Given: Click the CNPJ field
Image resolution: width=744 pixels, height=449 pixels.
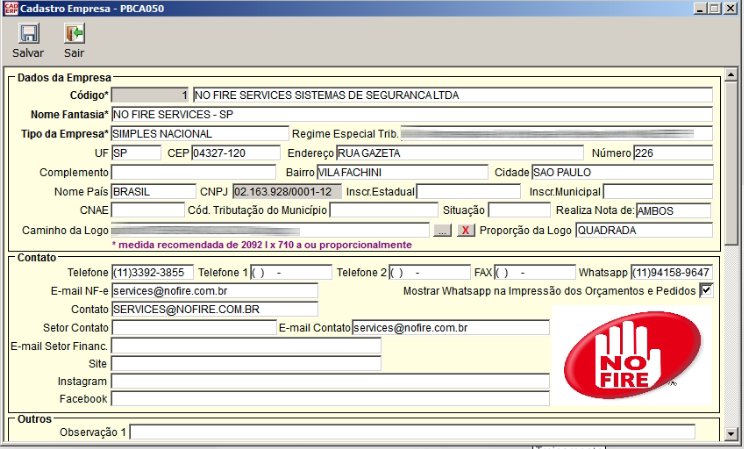Looking at the screenshot, I should pos(287,192).
